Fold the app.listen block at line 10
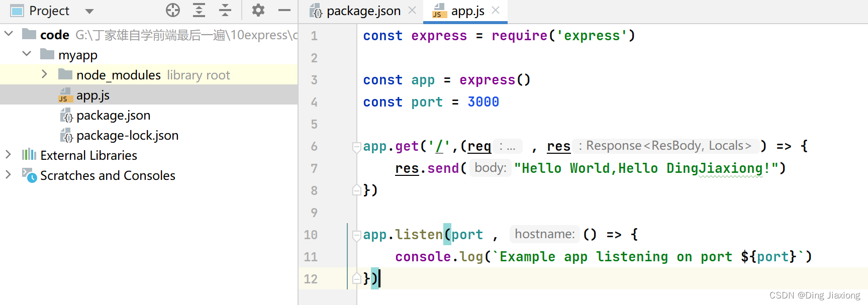This screenshot has height=305, width=868. click(x=356, y=235)
